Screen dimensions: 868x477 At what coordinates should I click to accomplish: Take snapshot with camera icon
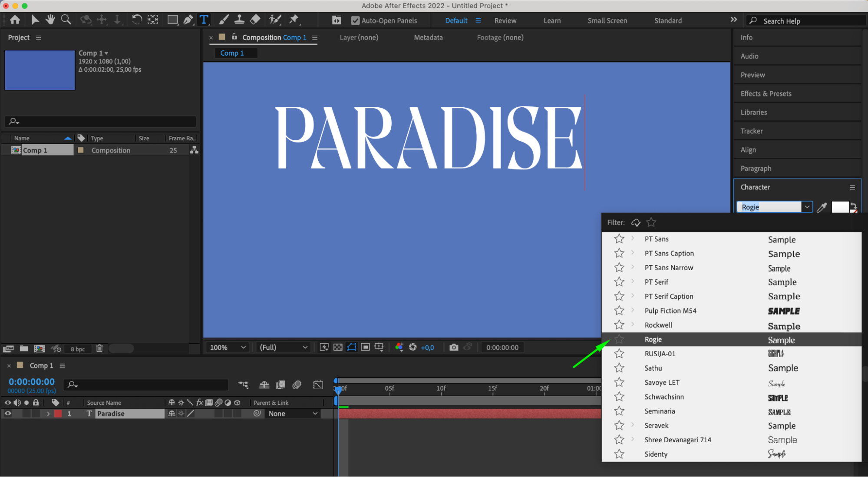(454, 347)
